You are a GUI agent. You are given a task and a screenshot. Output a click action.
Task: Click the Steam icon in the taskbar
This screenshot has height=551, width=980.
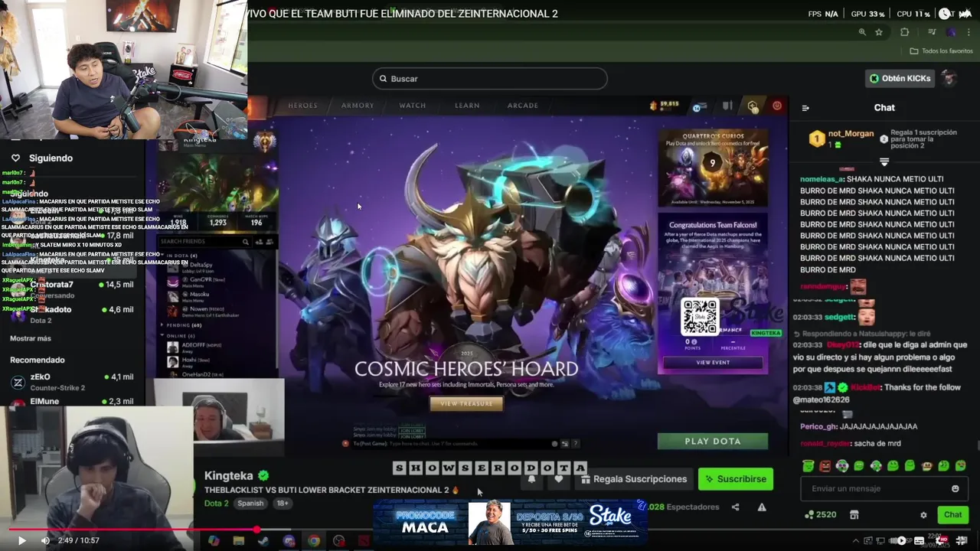263,541
